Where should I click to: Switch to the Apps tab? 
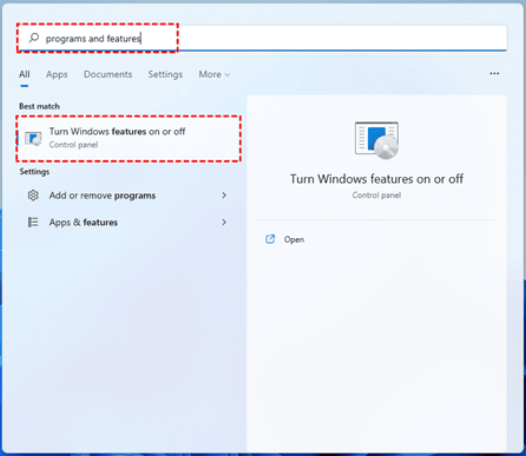tap(57, 74)
